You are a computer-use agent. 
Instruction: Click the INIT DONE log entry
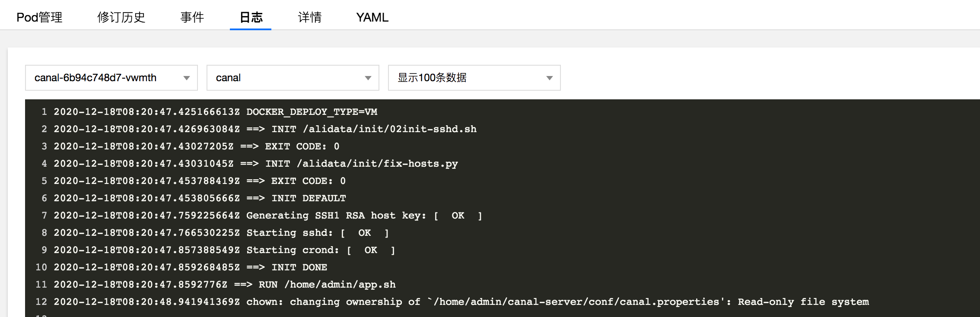point(190,267)
